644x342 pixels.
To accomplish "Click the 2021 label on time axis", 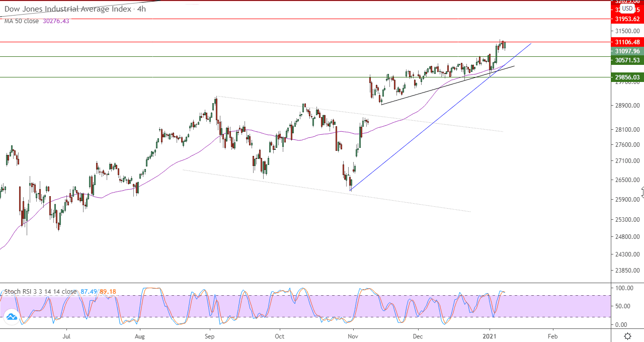I will coord(490,335).
